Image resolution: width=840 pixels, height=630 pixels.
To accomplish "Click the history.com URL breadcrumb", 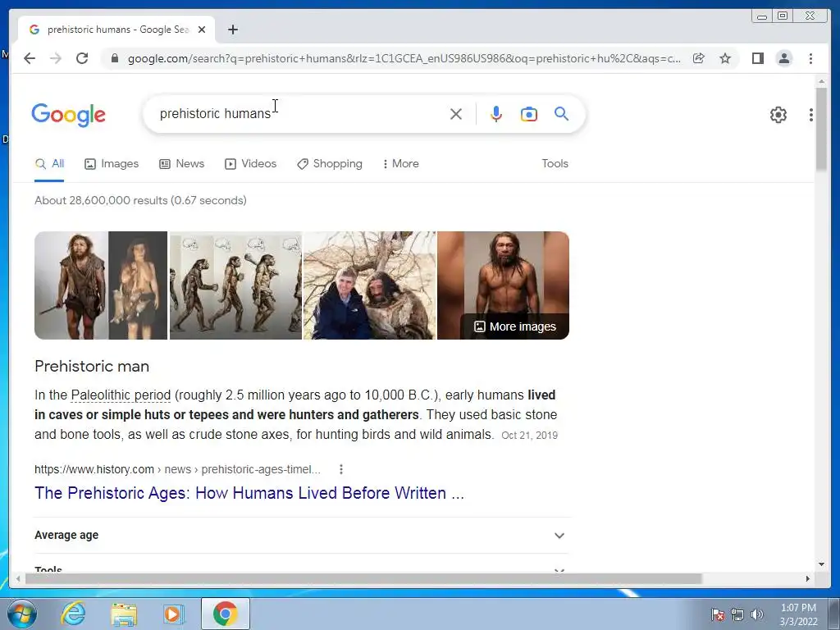I will tap(177, 469).
